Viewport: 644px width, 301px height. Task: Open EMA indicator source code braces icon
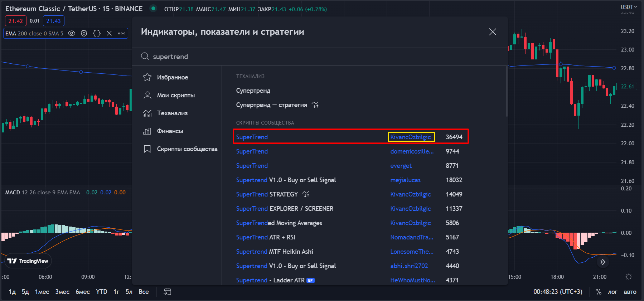[x=96, y=33]
